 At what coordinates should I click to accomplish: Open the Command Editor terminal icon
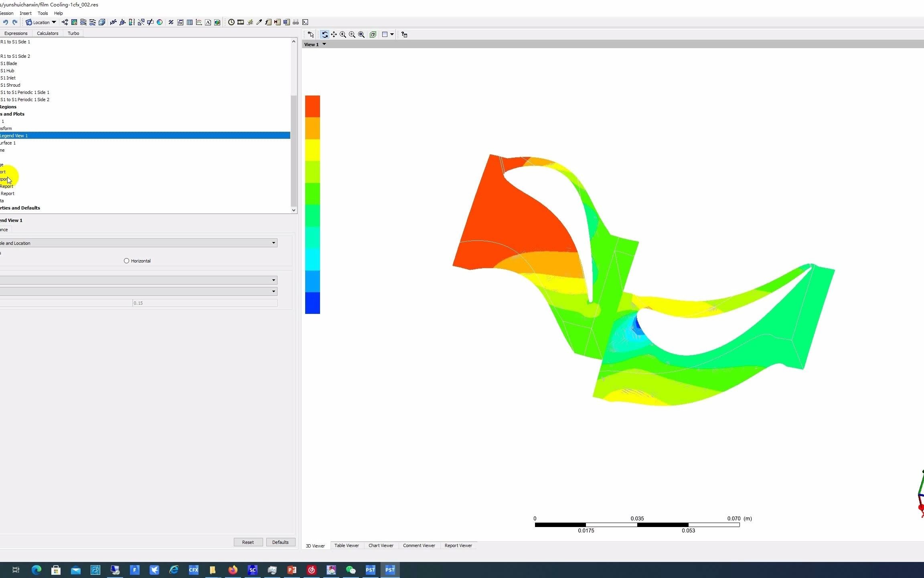coord(305,22)
